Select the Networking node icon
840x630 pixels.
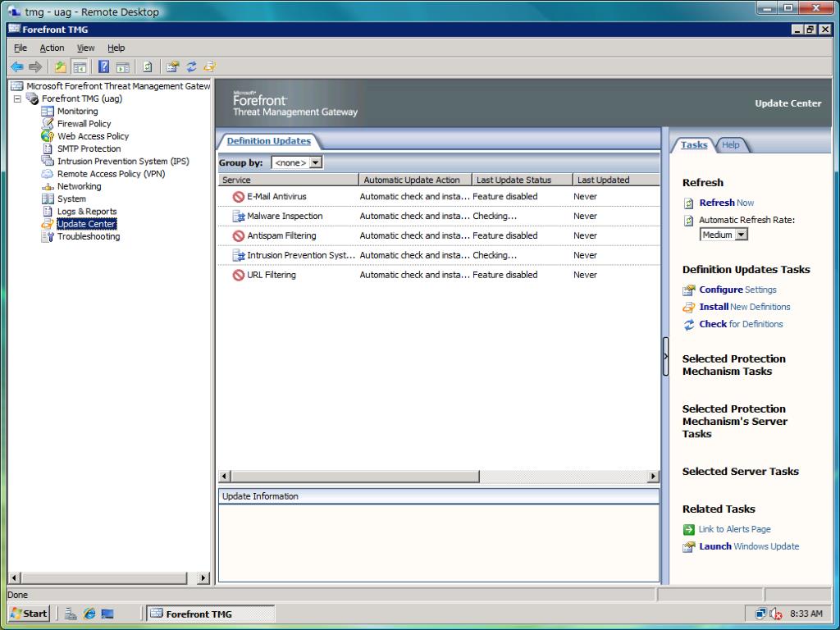click(x=48, y=186)
